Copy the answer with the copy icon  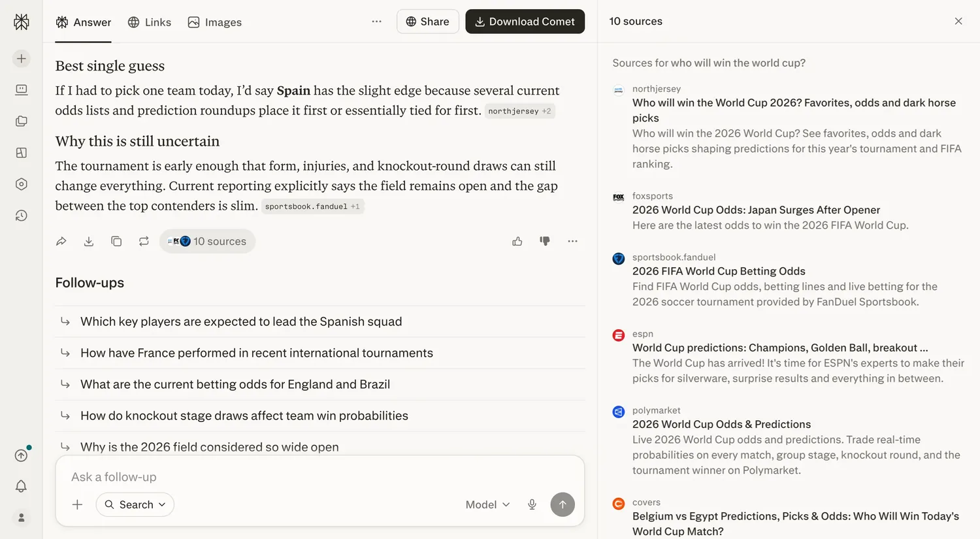[x=116, y=241]
